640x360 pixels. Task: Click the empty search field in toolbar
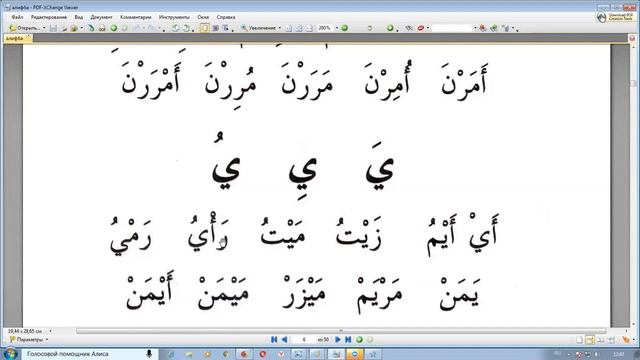[451, 28]
